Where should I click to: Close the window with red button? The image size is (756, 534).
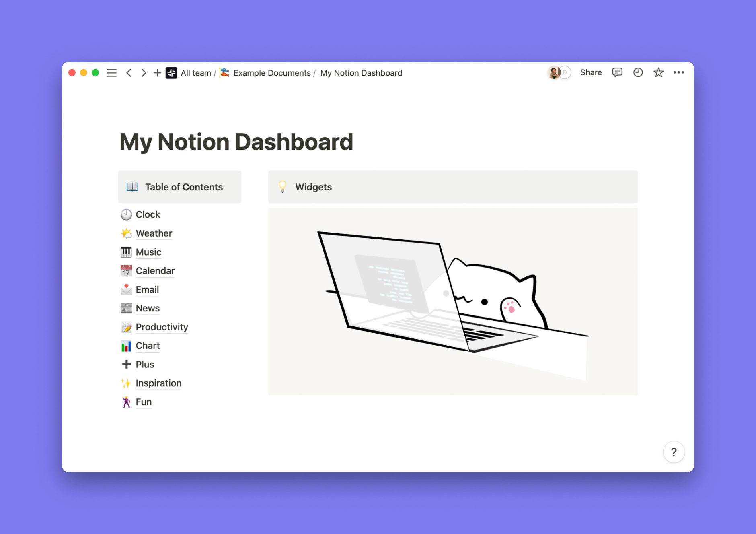pos(72,73)
